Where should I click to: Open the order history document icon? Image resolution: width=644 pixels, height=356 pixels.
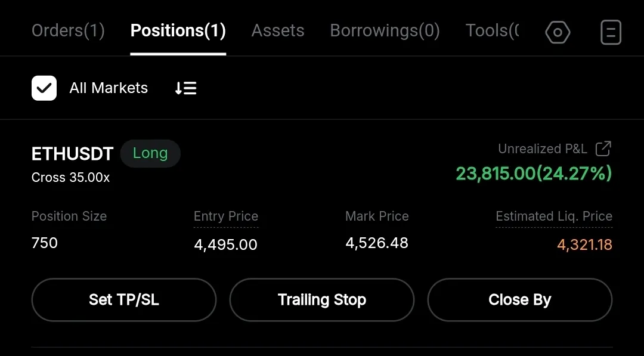(x=611, y=32)
